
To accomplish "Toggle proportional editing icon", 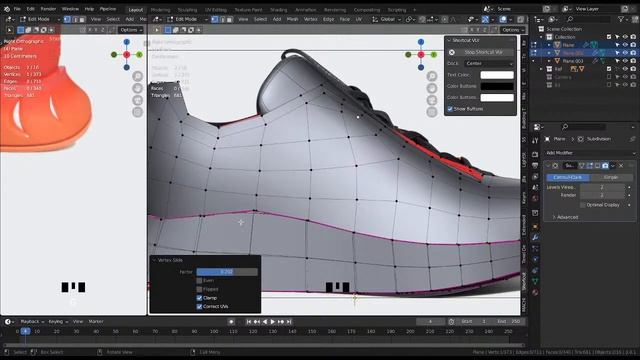I will (445, 19).
